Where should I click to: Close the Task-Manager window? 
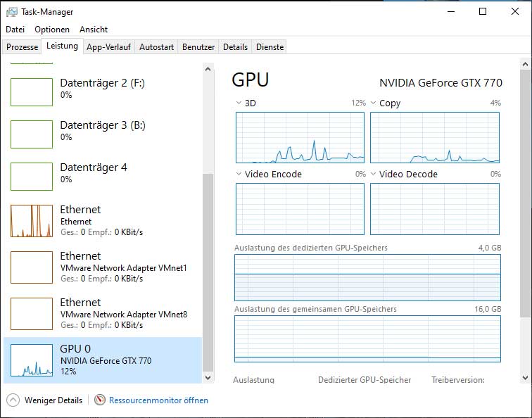click(514, 11)
